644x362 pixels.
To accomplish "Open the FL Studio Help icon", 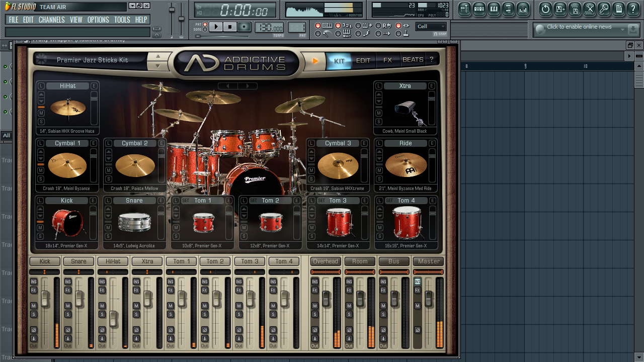I will coord(632,9).
